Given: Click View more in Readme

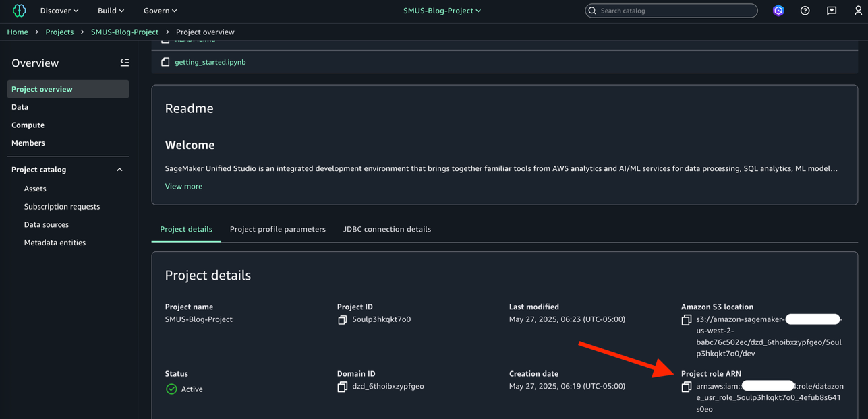Looking at the screenshot, I should click(x=183, y=186).
